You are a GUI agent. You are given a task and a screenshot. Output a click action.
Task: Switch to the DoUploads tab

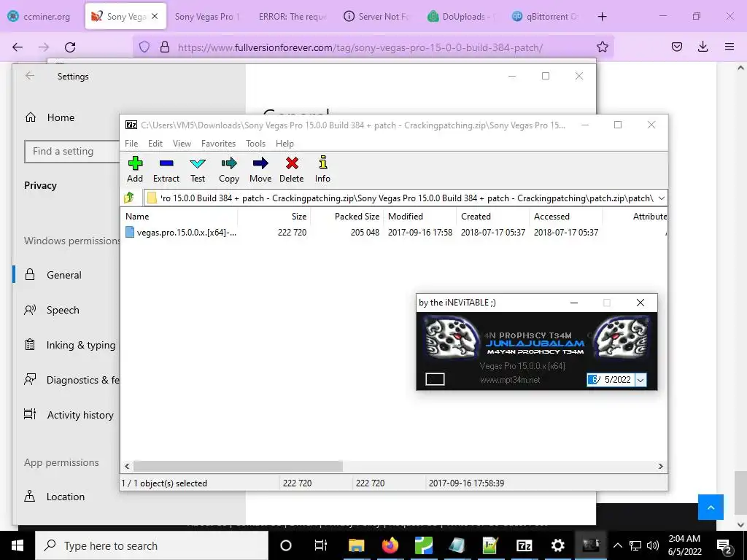click(x=462, y=17)
